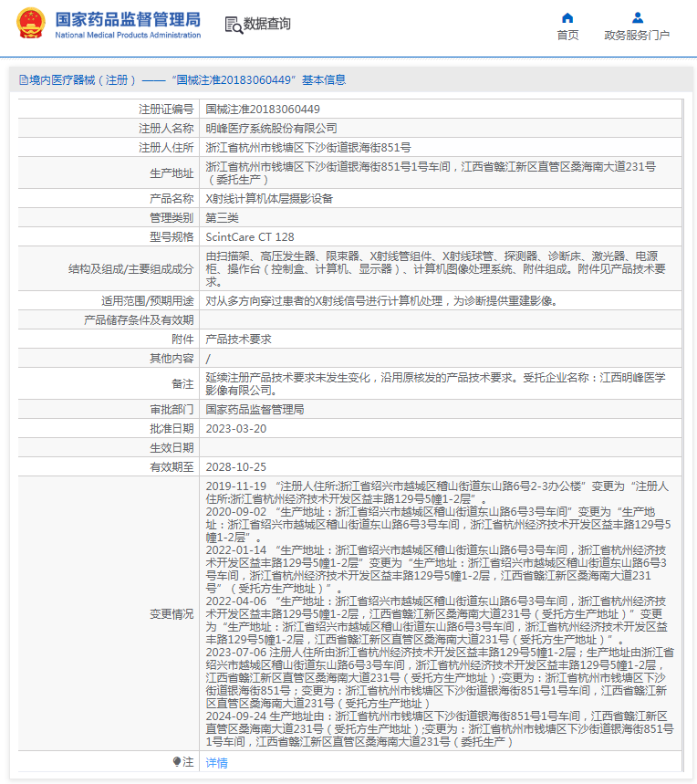Go to 首页 home icon
Screen dimensions: 697x784
click(x=567, y=18)
